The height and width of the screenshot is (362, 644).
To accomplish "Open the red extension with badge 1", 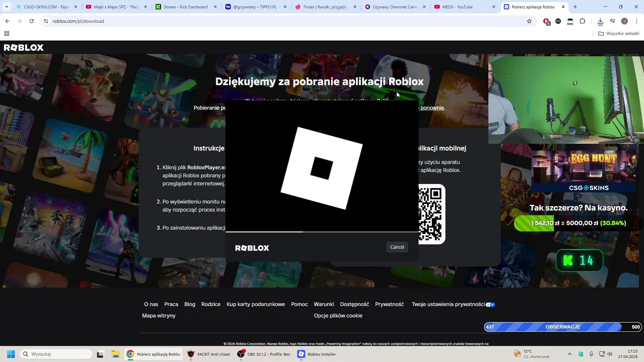I will click(x=546, y=21).
